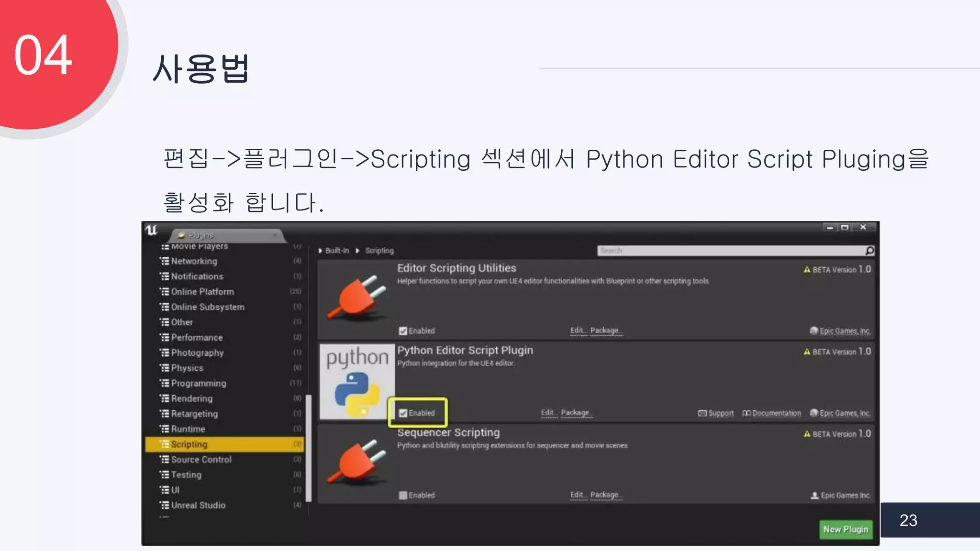Toggle Enabled for Python Editor Script Plugin
The height and width of the screenshot is (551, 980).
[x=403, y=413]
